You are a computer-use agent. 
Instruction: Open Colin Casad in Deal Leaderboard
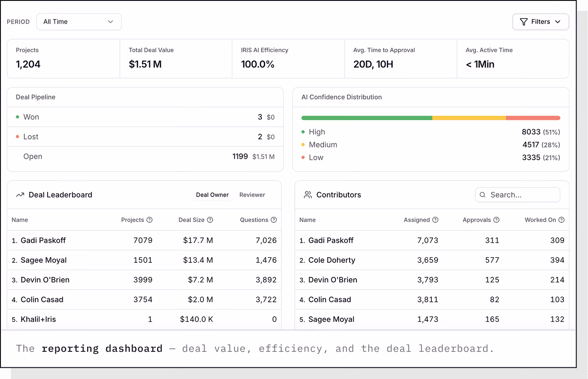[x=42, y=300]
